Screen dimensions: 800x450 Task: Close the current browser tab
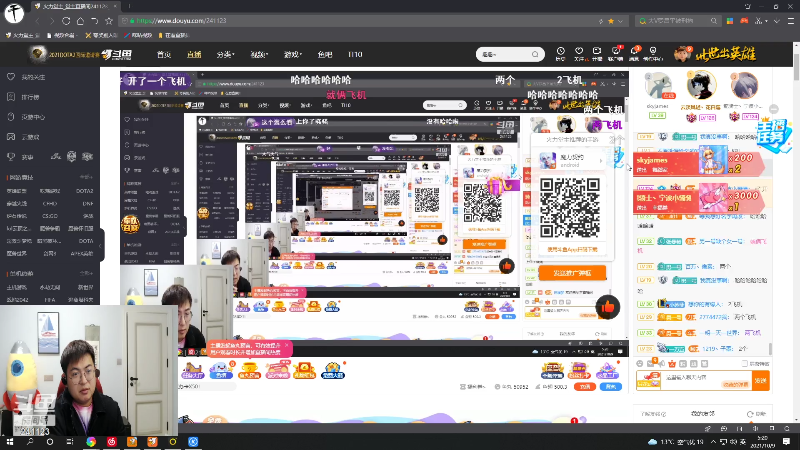pos(115,6)
